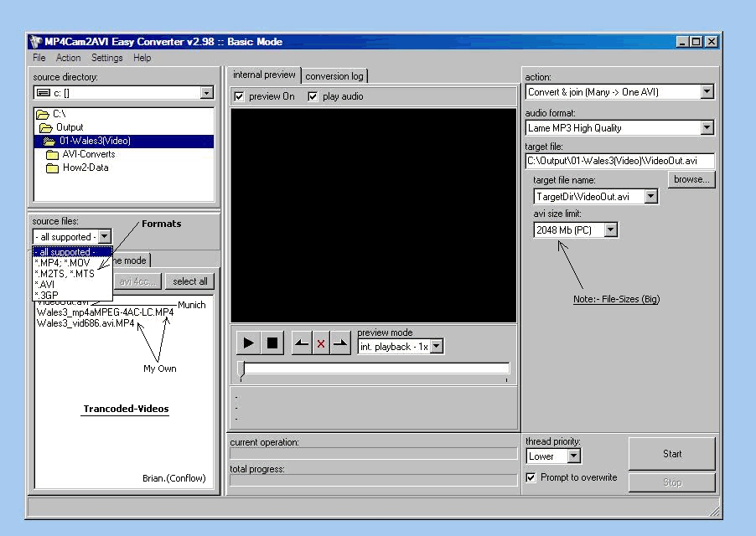Toggle the play audio checkbox
The width and height of the screenshot is (756, 536).
[x=313, y=97]
